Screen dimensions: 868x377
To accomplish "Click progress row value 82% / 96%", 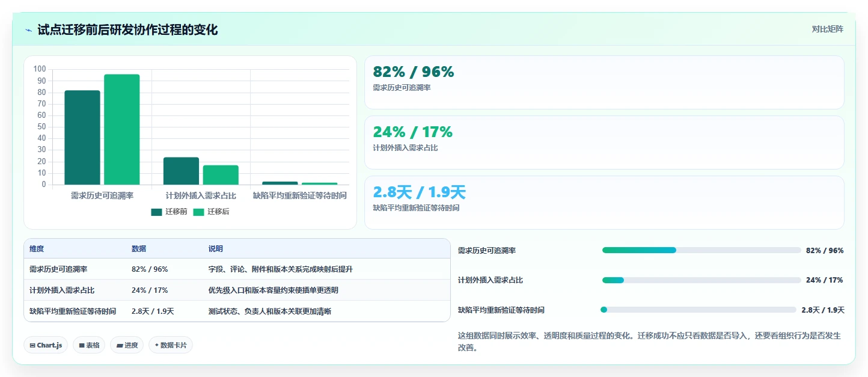I will pos(825,251).
